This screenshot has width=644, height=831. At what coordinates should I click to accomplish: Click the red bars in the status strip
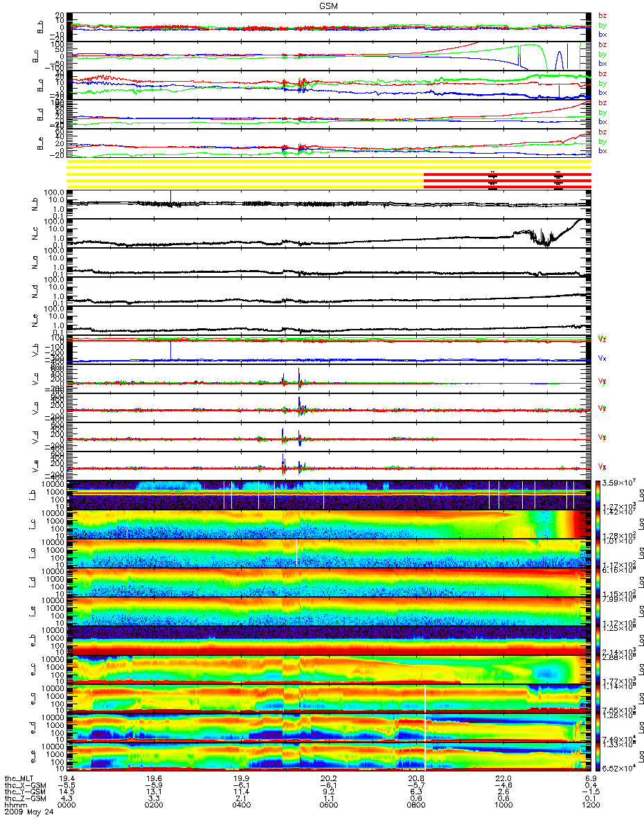click(x=507, y=180)
